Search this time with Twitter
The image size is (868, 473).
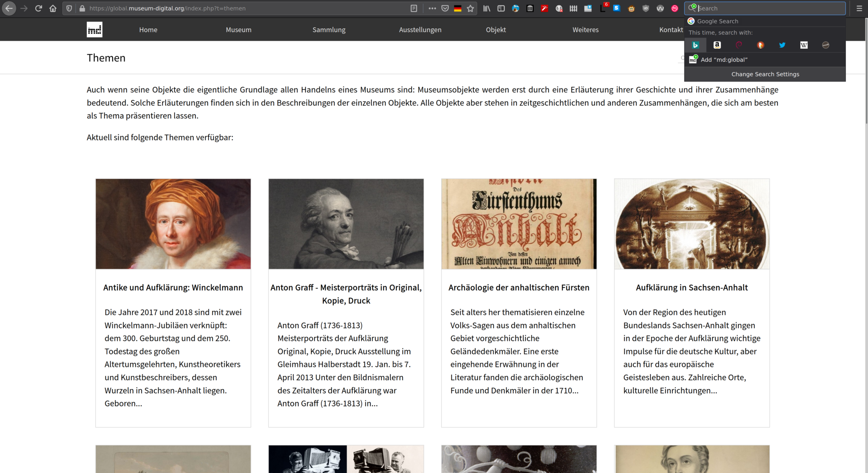(782, 45)
